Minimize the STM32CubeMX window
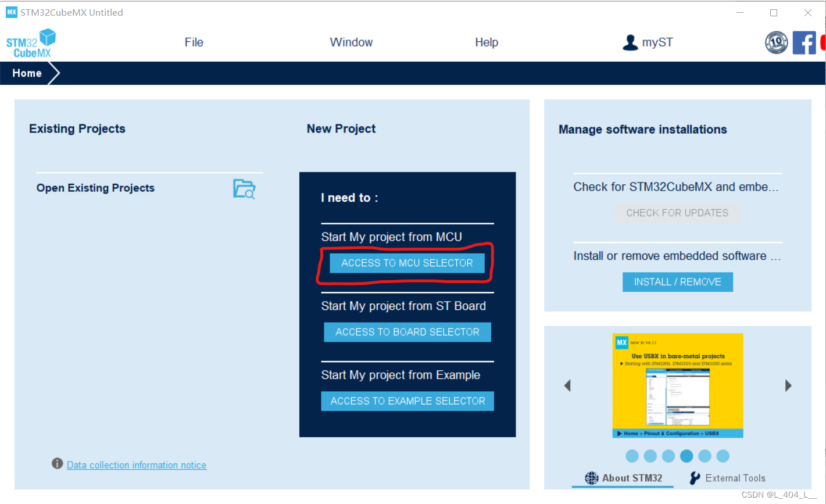This screenshot has height=504, width=826. pyautogui.click(x=740, y=12)
